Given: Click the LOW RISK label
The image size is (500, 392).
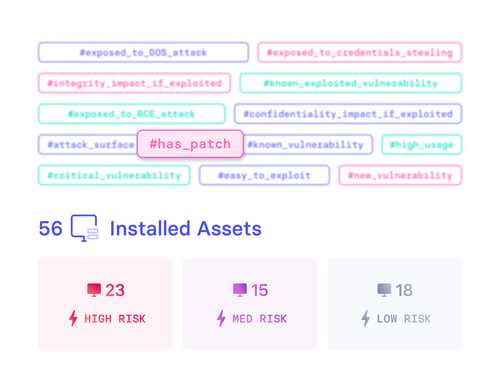Looking at the screenshot, I should [404, 319].
